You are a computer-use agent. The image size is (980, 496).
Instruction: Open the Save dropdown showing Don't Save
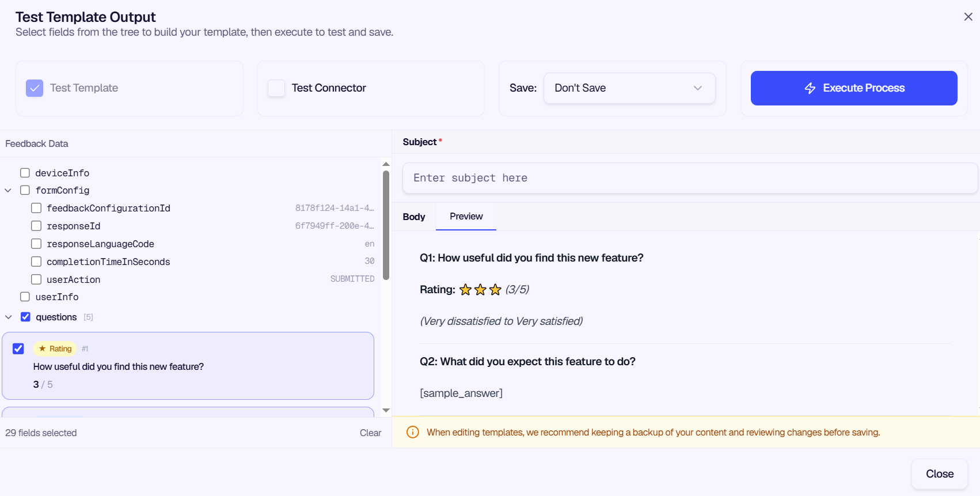point(629,88)
